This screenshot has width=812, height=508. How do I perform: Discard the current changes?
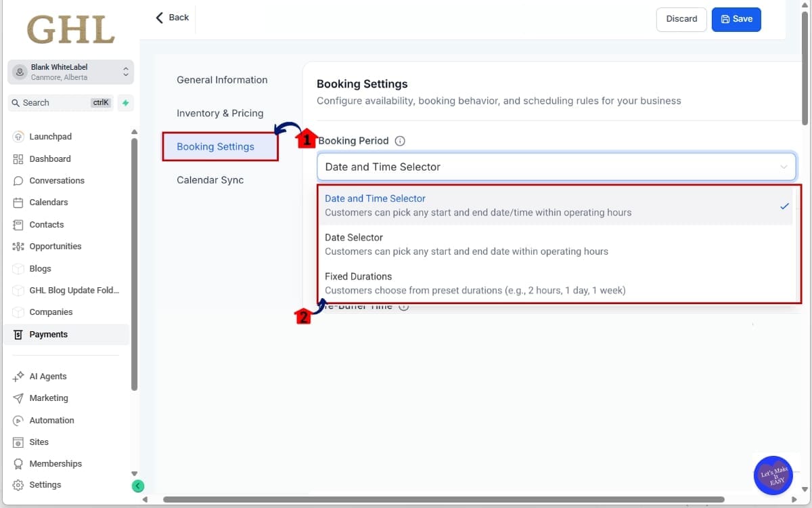681,19
